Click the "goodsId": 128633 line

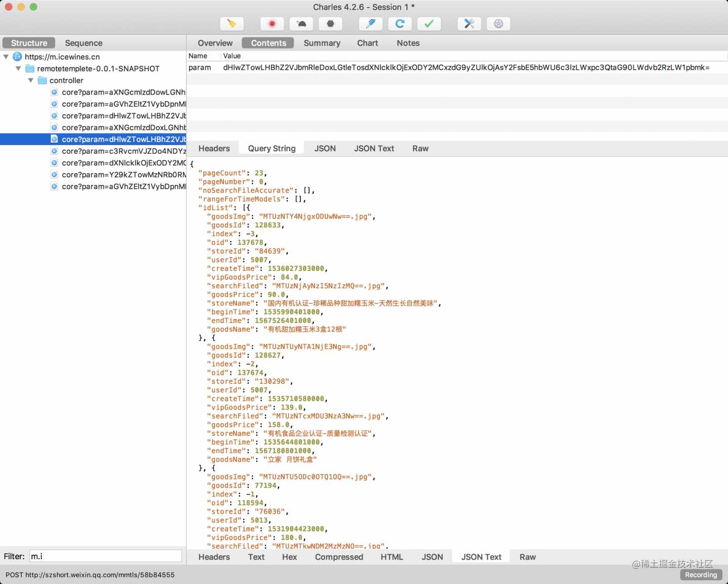click(245, 225)
